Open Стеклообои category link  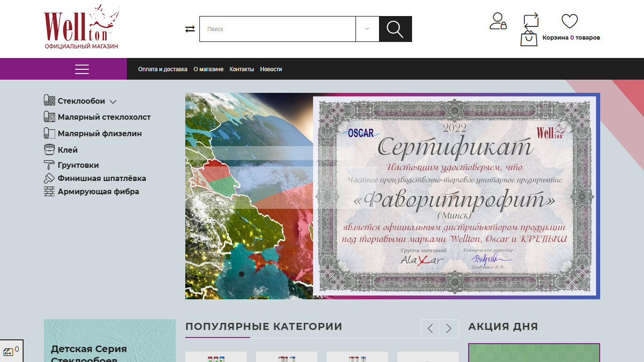pos(82,101)
